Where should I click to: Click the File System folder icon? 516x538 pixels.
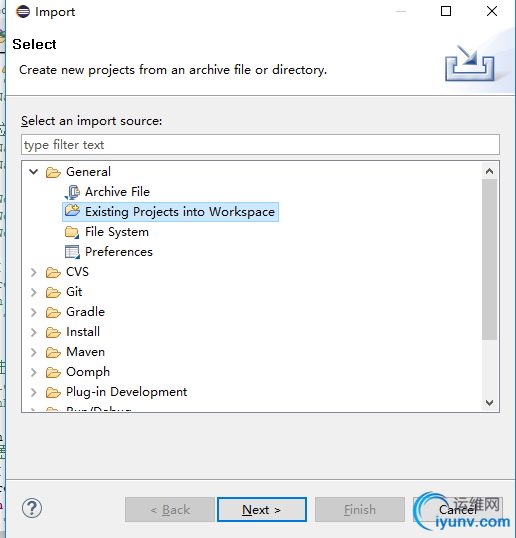coord(72,232)
